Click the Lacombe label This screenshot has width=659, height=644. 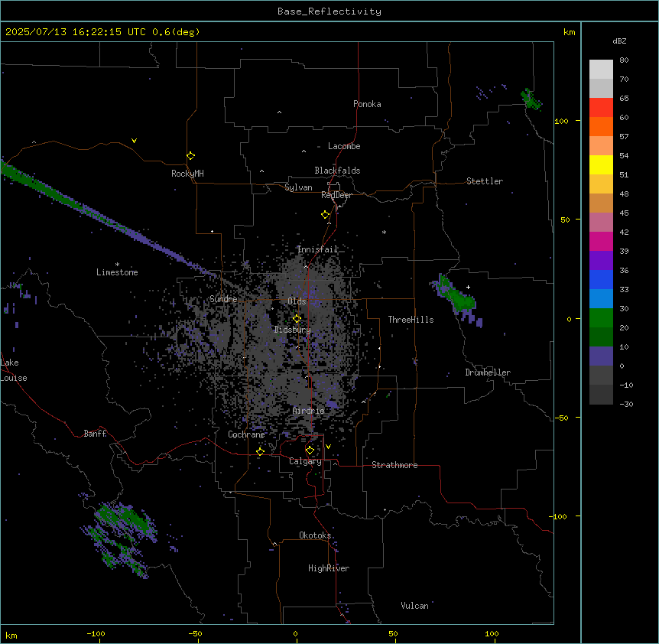(344, 146)
